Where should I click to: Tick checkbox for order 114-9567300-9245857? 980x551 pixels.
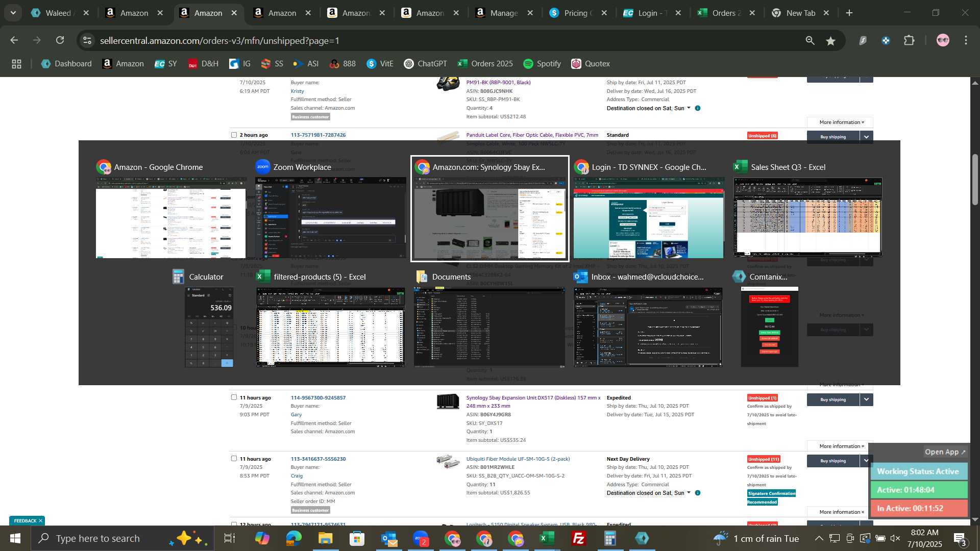click(234, 397)
